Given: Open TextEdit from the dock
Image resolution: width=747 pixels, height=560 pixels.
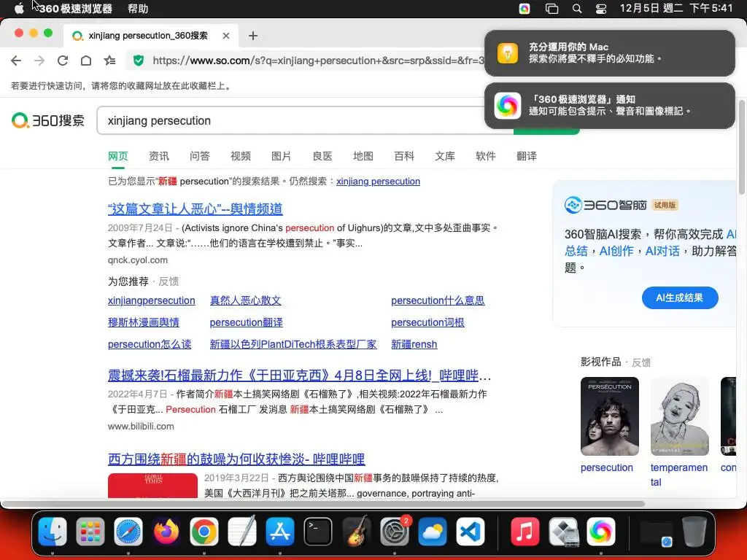Looking at the screenshot, I should pos(242,532).
